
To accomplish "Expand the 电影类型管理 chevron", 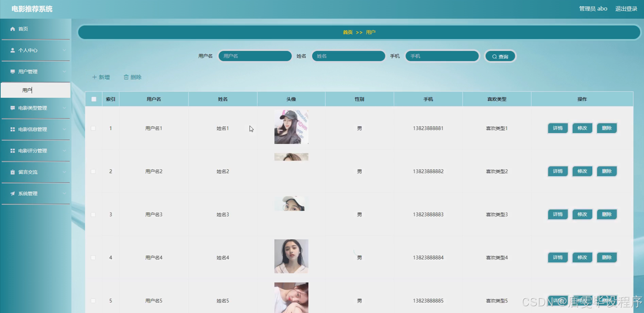I will click(64, 108).
